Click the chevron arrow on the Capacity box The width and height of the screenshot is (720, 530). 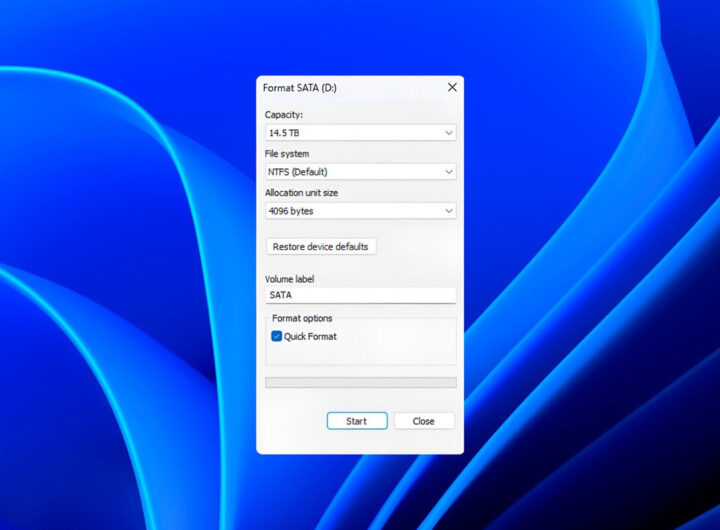(448, 132)
